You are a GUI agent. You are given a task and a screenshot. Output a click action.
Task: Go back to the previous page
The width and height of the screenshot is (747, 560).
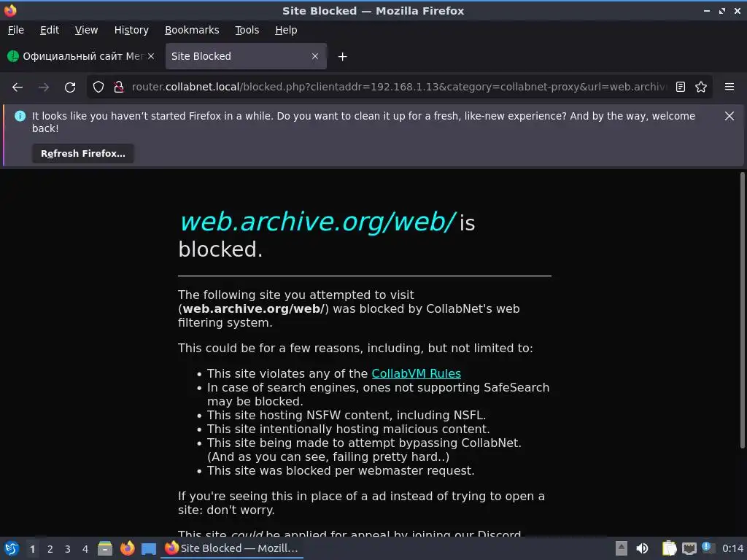click(18, 87)
